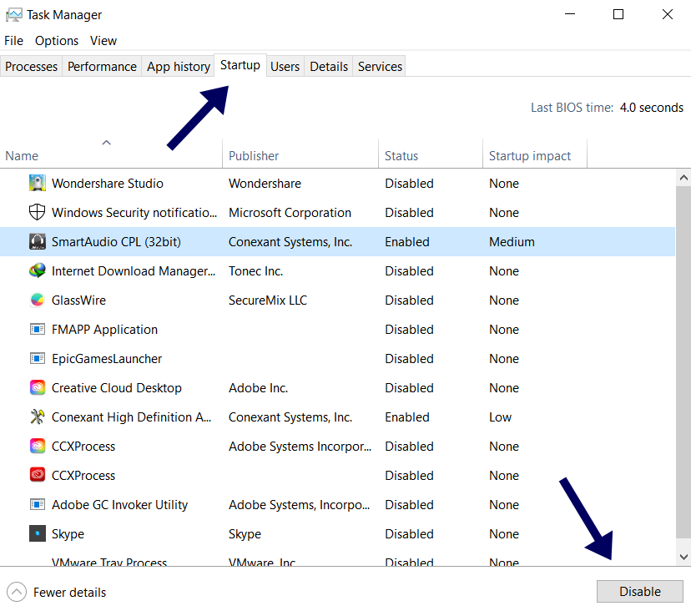Screen dimensions: 691x616
Task: Click the Wondershare Studio icon
Action: (x=37, y=183)
